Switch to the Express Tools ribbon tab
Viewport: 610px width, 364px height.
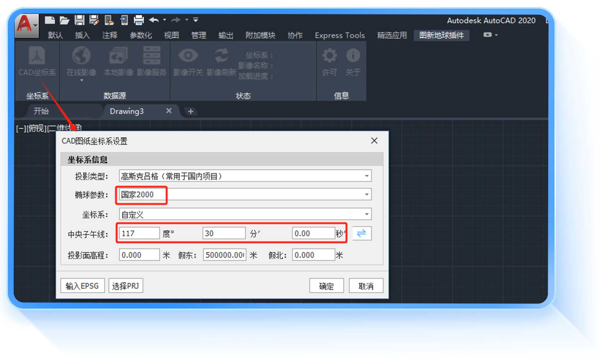(339, 36)
